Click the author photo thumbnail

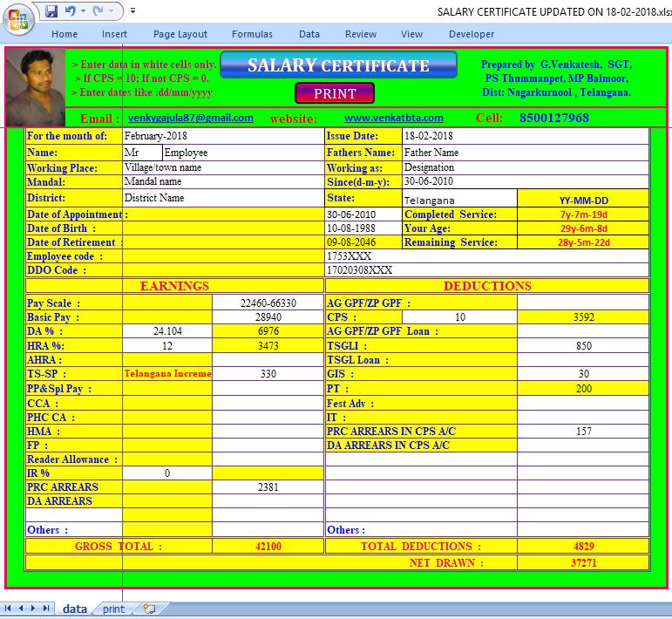pos(36,87)
